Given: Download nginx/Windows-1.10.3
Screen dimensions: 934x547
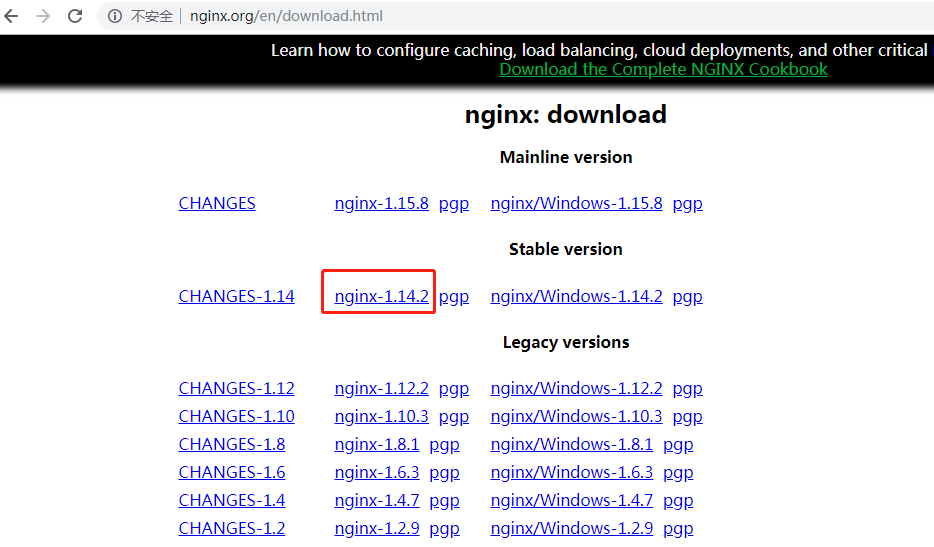Looking at the screenshot, I should (576, 417).
